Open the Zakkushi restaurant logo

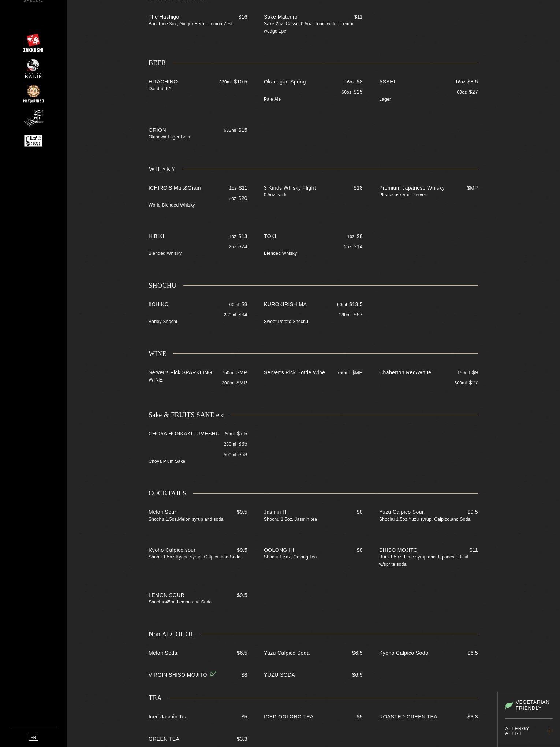tap(33, 43)
